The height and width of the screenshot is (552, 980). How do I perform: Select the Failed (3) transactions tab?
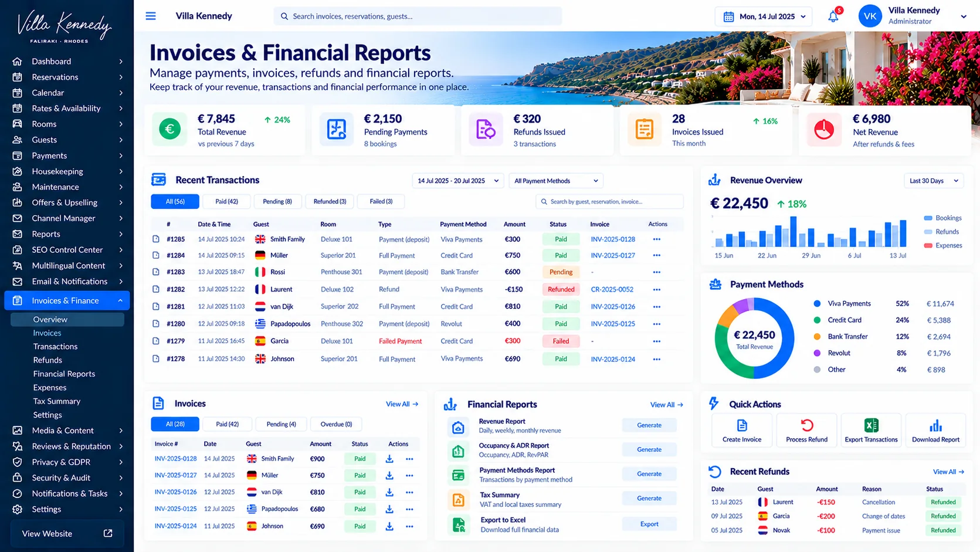click(381, 201)
